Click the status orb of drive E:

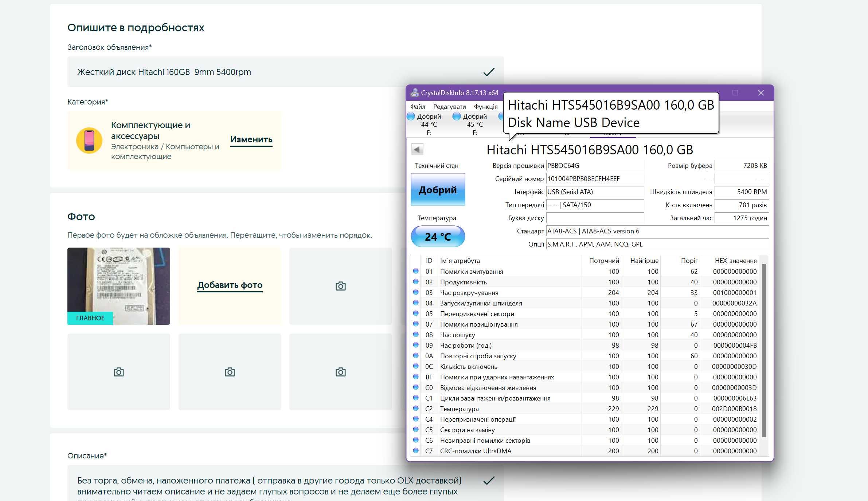click(x=457, y=116)
